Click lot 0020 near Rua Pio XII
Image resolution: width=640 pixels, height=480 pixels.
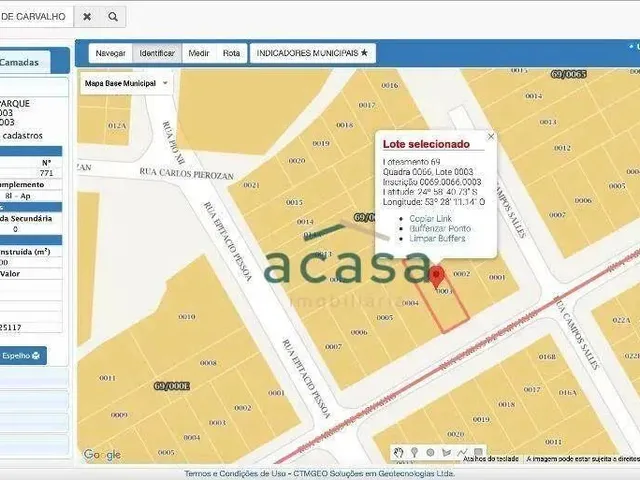(297, 161)
